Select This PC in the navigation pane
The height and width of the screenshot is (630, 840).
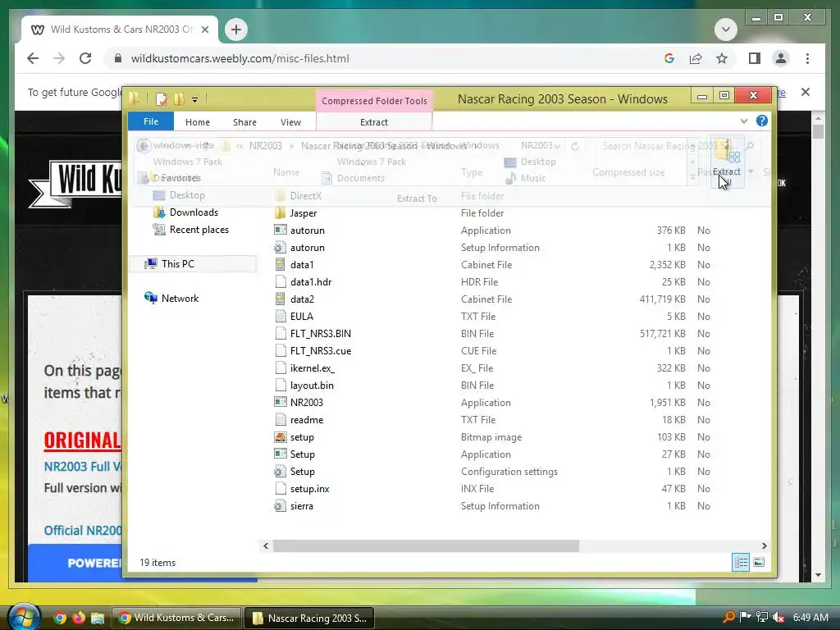coord(177,263)
